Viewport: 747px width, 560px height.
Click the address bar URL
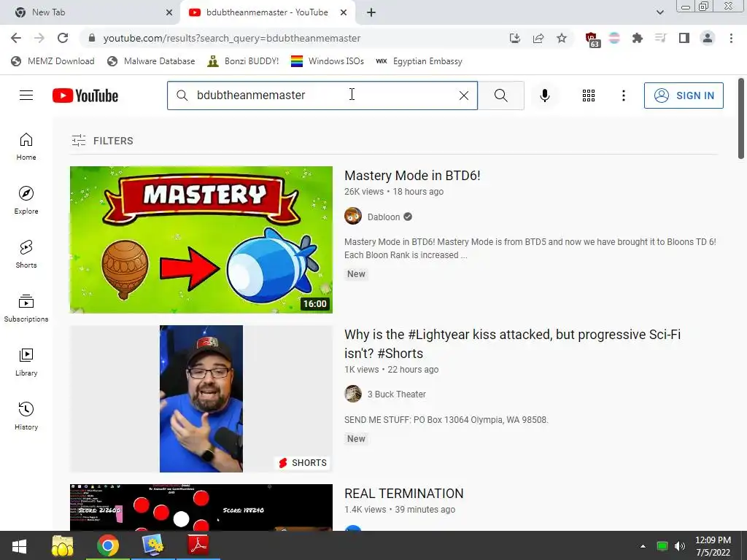pyautogui.click(x=231, y=38)
